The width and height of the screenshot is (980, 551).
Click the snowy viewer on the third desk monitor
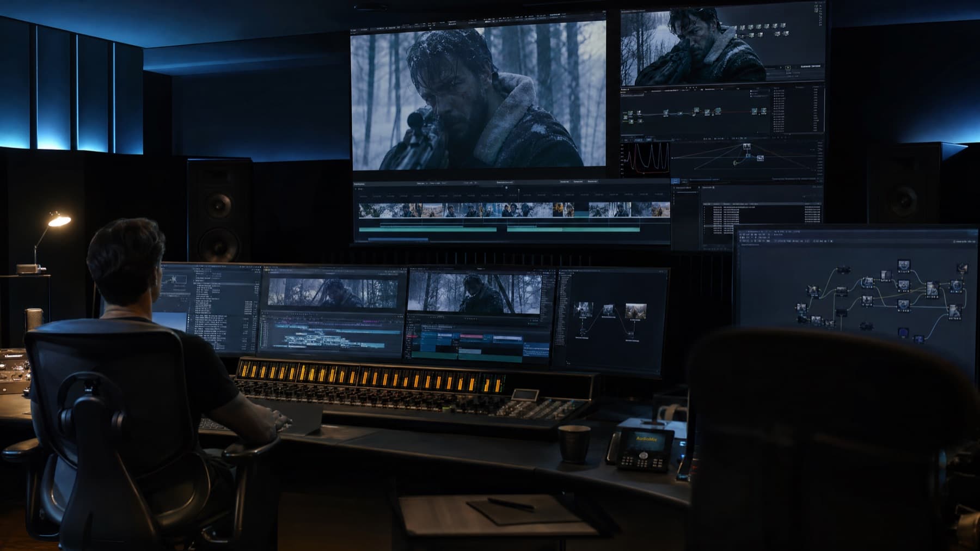[475, 293]
